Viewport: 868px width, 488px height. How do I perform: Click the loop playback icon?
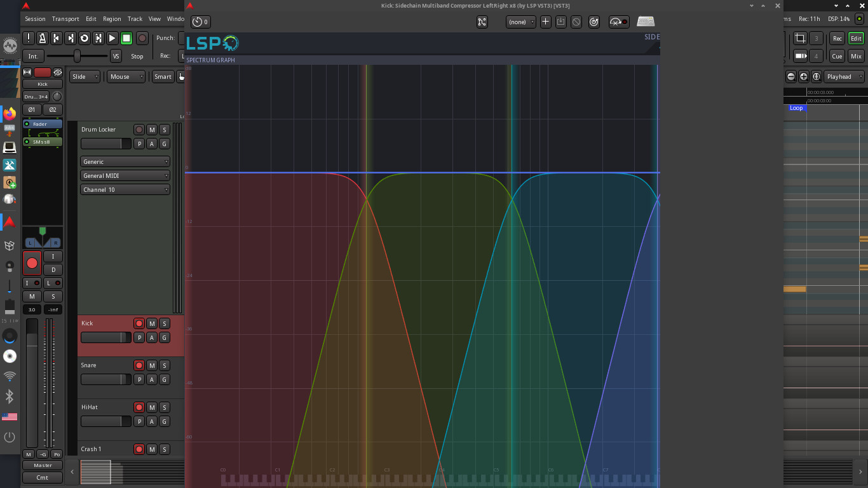click(x=84, y=38)
